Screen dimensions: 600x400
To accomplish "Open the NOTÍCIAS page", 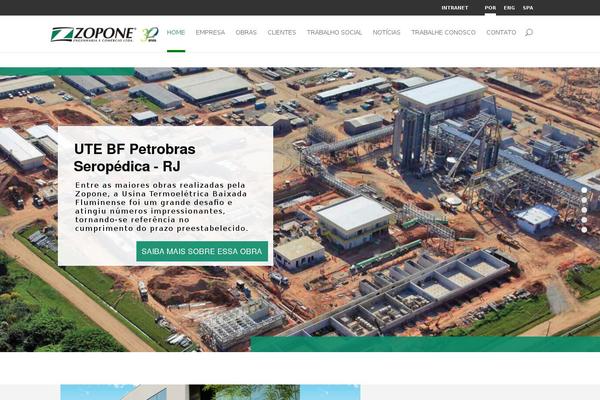I will [x=386, y=33].
